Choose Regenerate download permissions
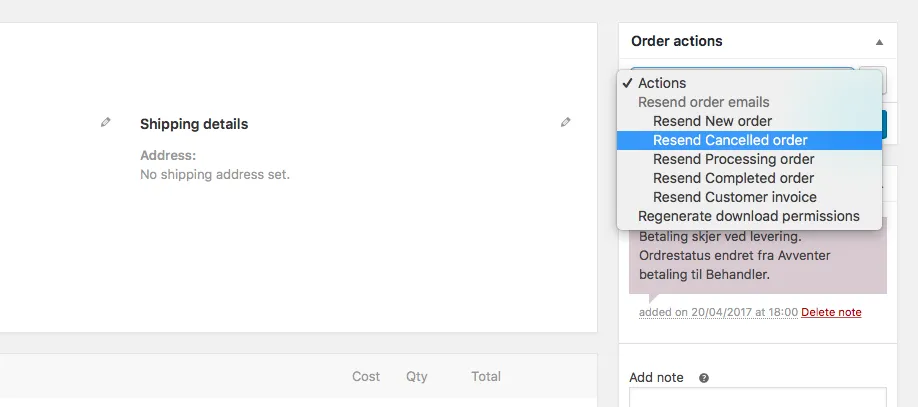This screenshot has width=918, height=407. [x=748, y=216]
